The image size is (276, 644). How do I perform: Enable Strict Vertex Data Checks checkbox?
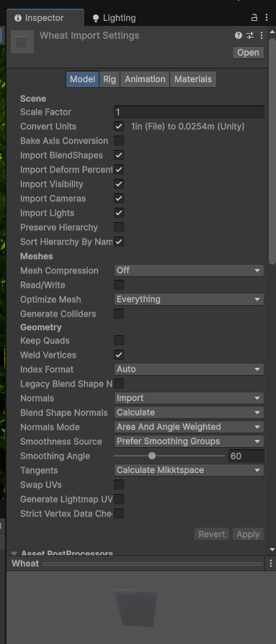click(x=119, y=513)
